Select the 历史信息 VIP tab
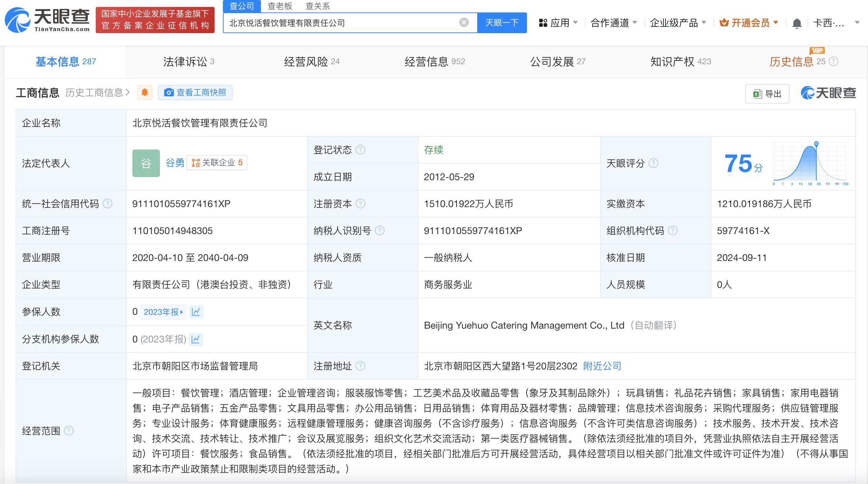868x484 pixels. click(797, 61)
